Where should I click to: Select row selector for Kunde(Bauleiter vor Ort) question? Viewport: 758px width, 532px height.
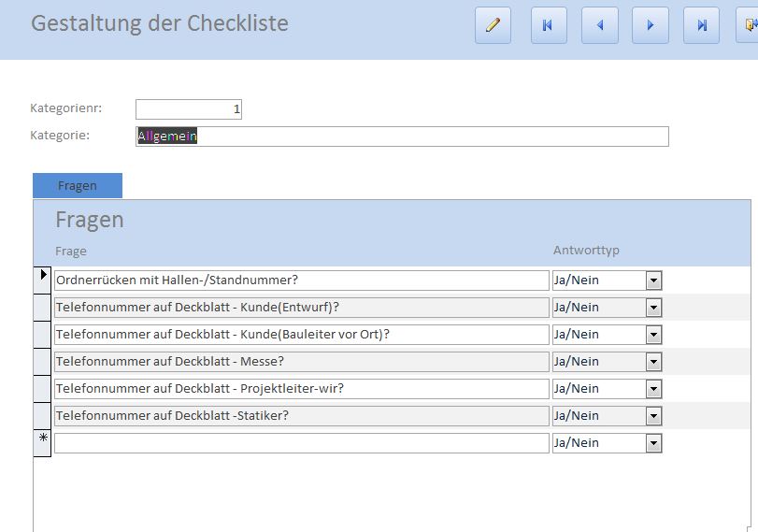[x=42, y=334]
